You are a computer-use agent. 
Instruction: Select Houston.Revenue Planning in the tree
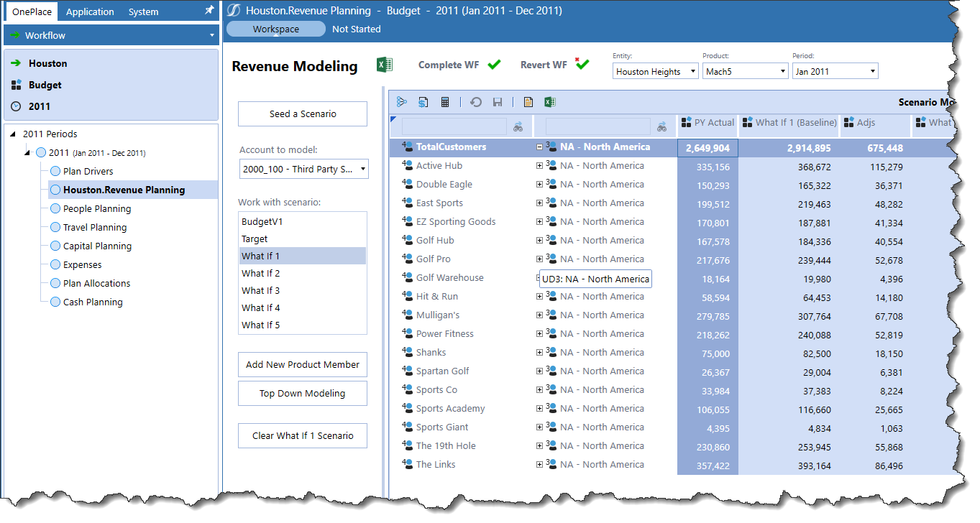124,190
